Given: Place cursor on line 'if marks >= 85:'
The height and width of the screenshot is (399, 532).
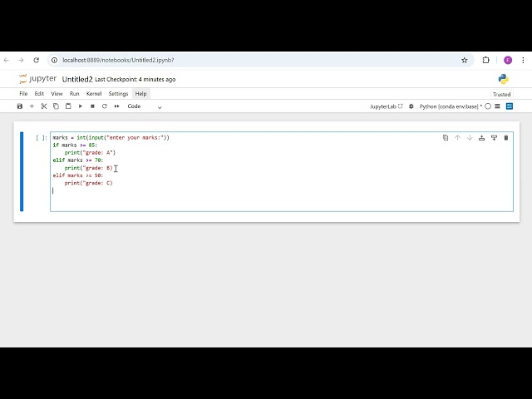Looking at the screenshot, I should point(75,145).
